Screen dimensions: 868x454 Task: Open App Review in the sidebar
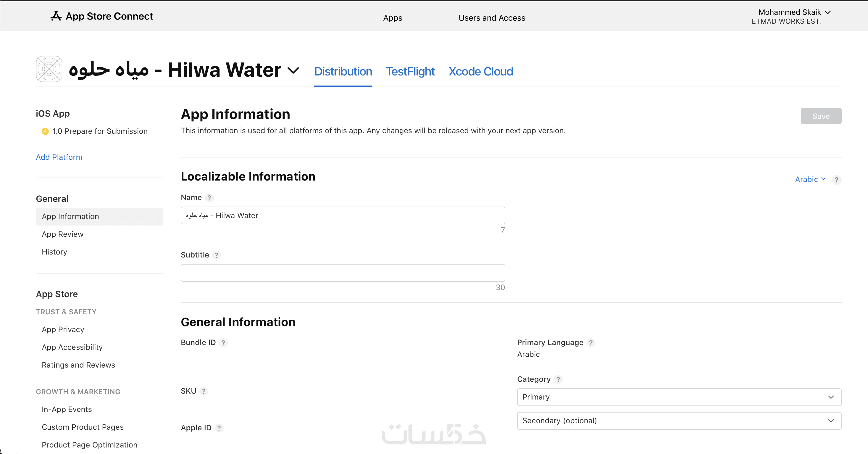[62, 234]
